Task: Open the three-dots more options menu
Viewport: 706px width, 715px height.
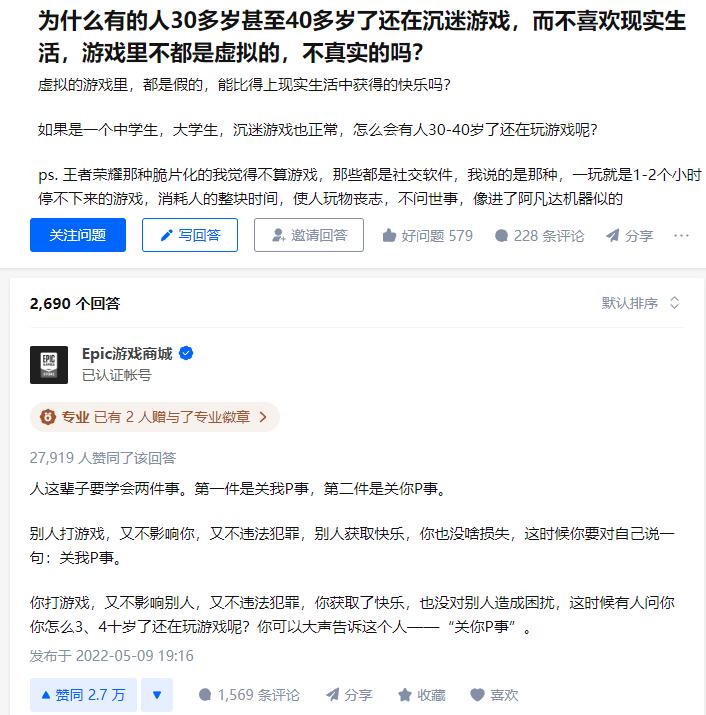Action: click(681, 236)
